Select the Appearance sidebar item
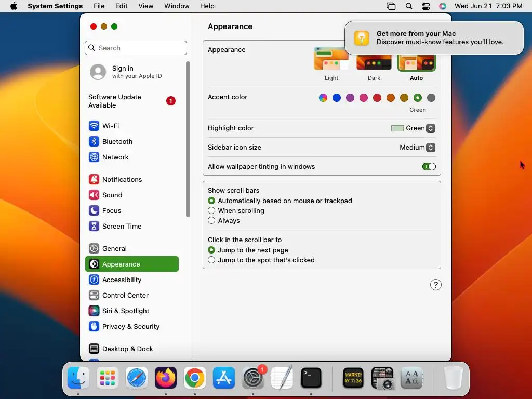This screenshot has height=399, width=532. point(131,264)
